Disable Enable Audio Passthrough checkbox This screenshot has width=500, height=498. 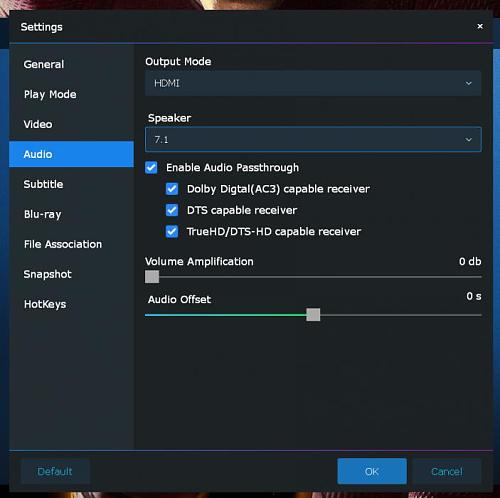click(151, 168)
